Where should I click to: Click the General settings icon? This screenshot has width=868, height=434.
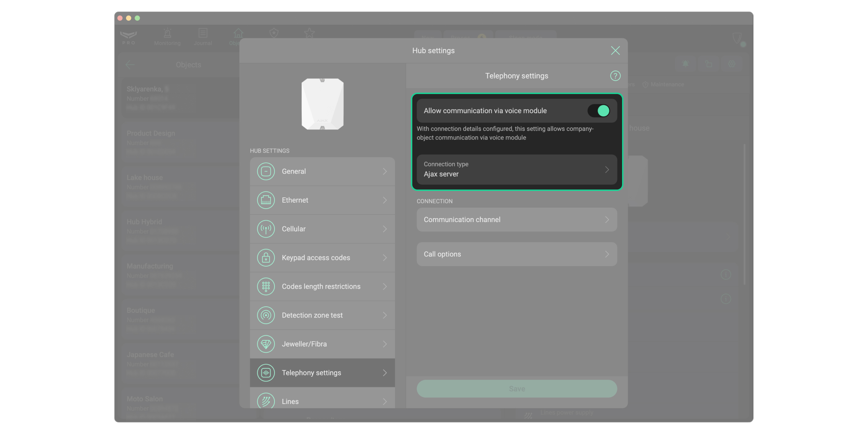coord(266,171)
